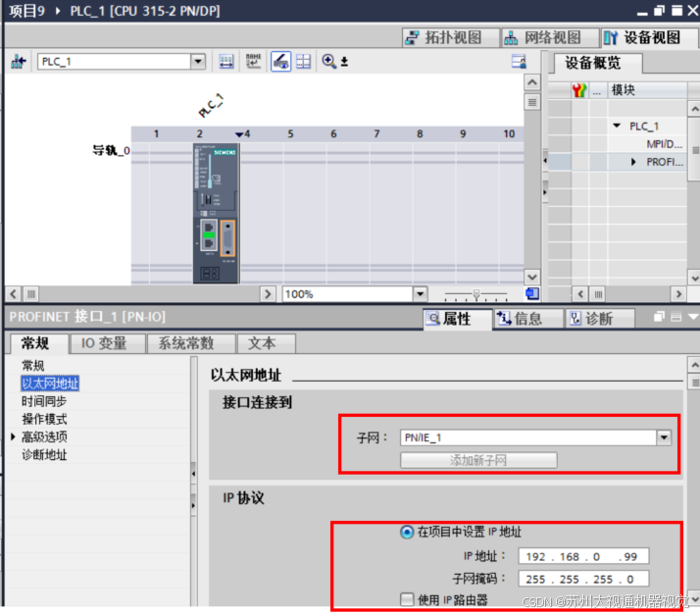Open the network configuration icon beside PLC_1 selector
Image resolution: width=700 pixels, height=615 pixels.
point(19,61)
